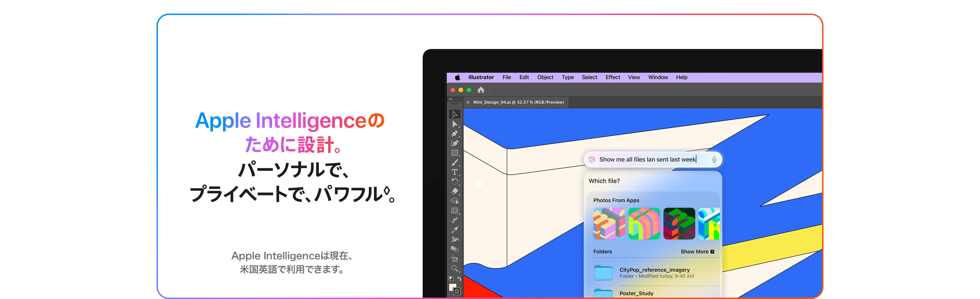Screen dimensions: 980x299
Task: Click the Siri microphone icon
Action: (x=714, y=160)
